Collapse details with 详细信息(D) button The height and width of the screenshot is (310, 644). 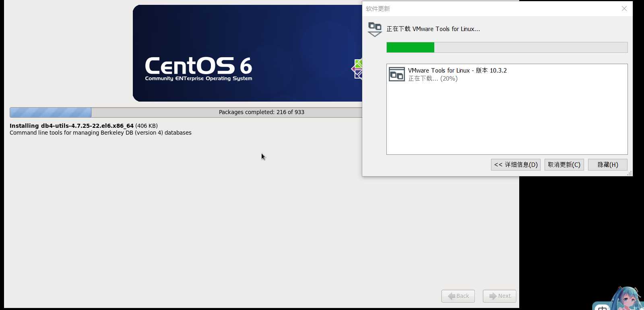pos(516,164)
